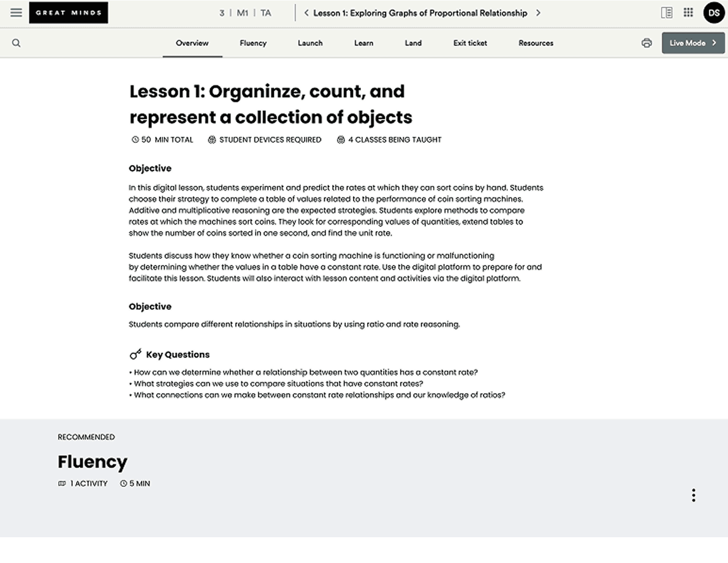The width and height of the screenshot is (728, 563).
Task: Click the 4 Classes Being Taught icon
Action: tap(341, 140)
